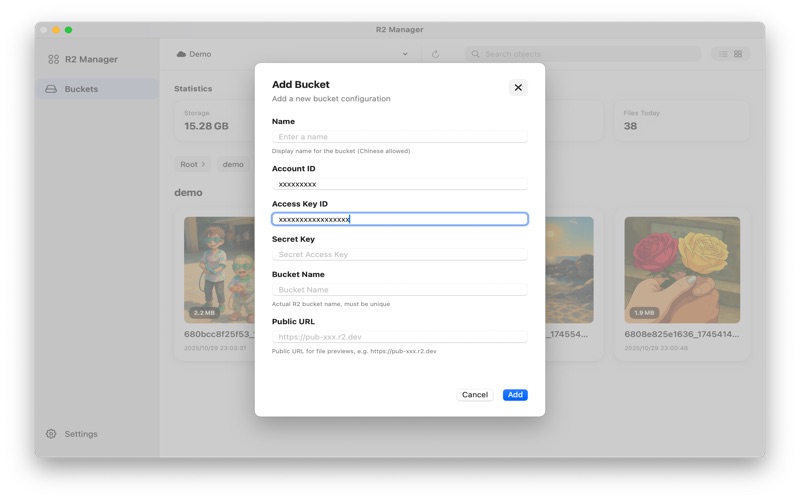Click the Search objects field

[x=583, y=54]
